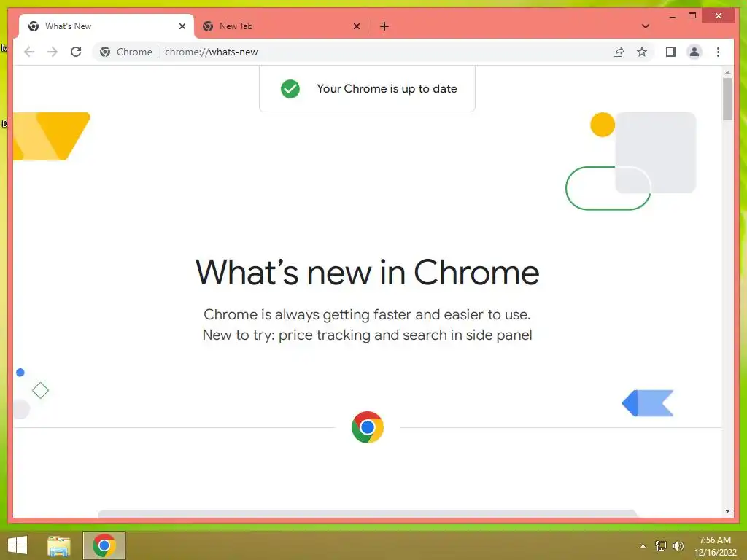
Task: Open the volume speaker tray icon
Action: [x=678, y=546]
